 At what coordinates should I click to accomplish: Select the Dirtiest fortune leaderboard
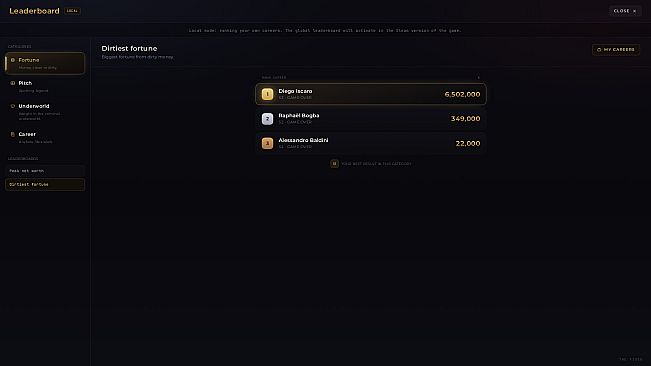coord(45,184)
